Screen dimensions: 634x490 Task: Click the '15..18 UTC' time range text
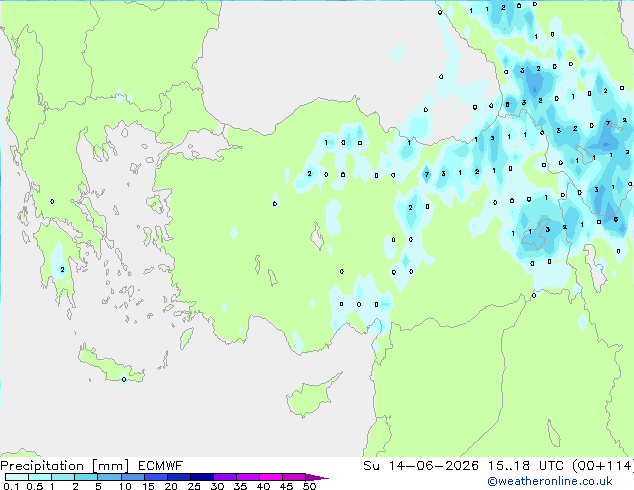tap(526, 466)
